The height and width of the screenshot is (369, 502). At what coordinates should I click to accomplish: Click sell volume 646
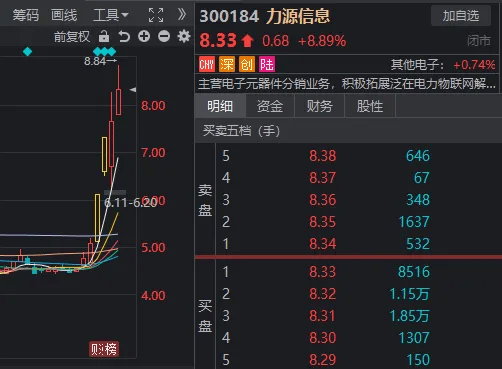tap(418, 156)
